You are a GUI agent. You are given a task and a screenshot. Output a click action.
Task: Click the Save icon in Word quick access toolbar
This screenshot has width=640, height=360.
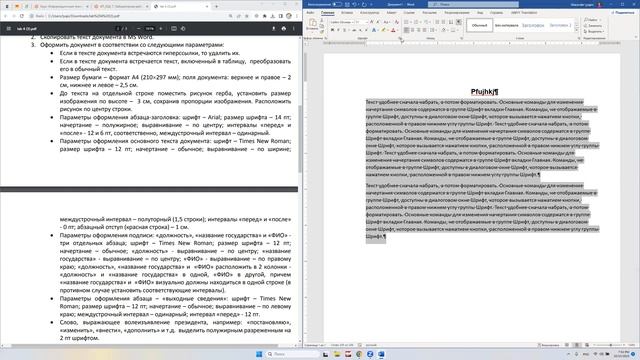pos(347,4)
